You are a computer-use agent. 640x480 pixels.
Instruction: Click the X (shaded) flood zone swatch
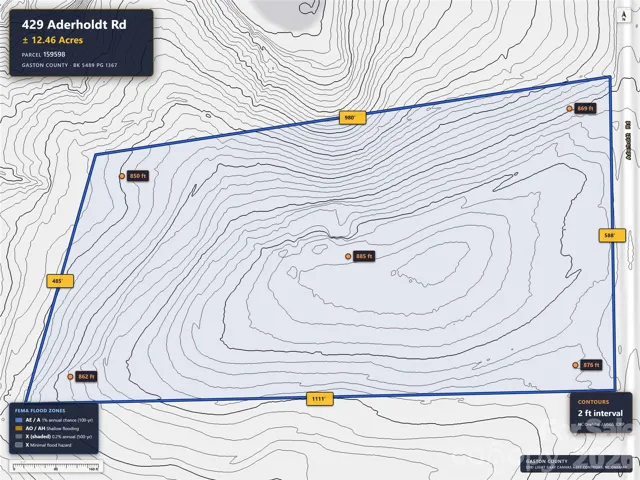(x=18, y=437)
